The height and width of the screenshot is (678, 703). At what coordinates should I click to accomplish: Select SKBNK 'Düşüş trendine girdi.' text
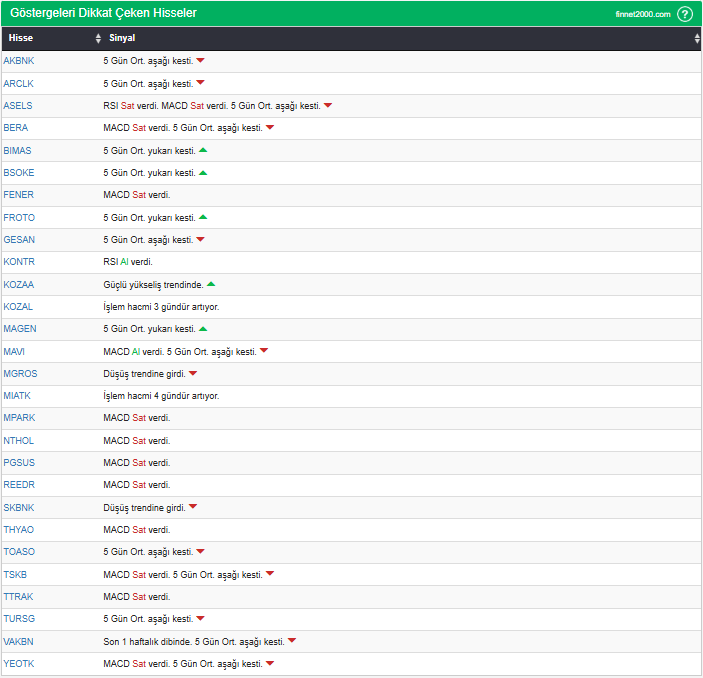pos(144,508)
